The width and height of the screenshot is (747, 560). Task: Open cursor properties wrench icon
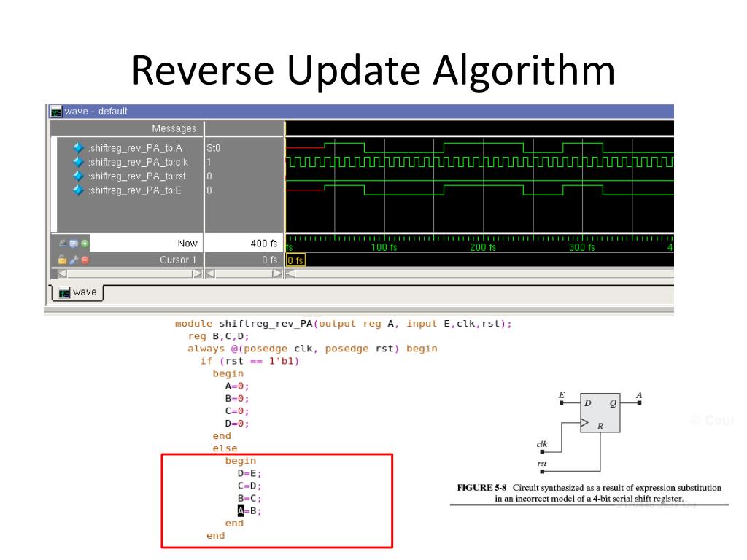74,260
